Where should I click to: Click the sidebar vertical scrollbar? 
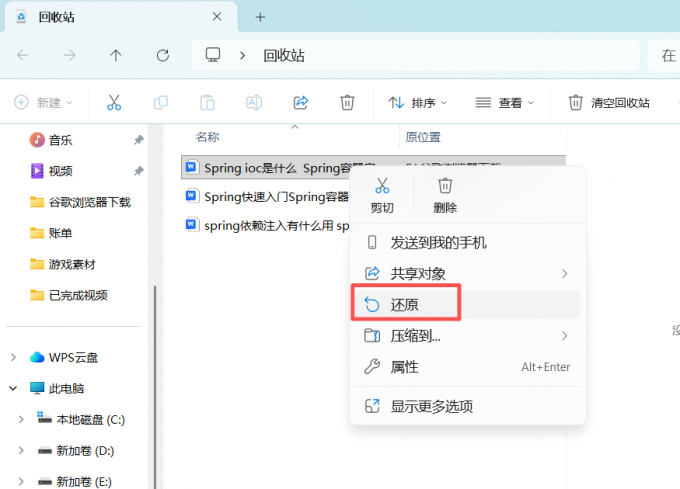coord(155,386)
